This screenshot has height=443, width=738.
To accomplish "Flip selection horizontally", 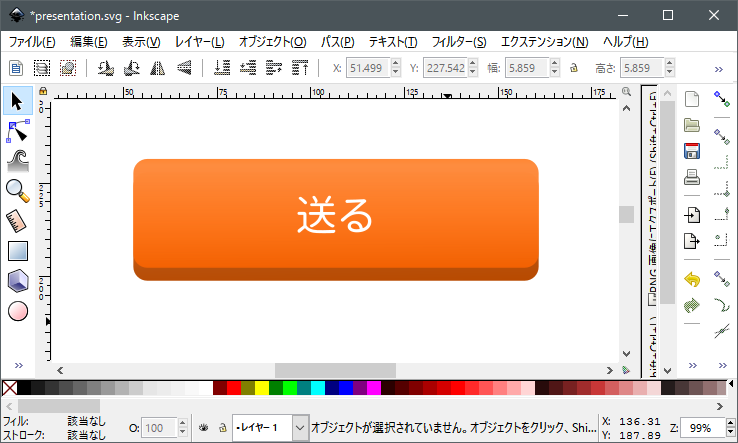I will (158, 68).
